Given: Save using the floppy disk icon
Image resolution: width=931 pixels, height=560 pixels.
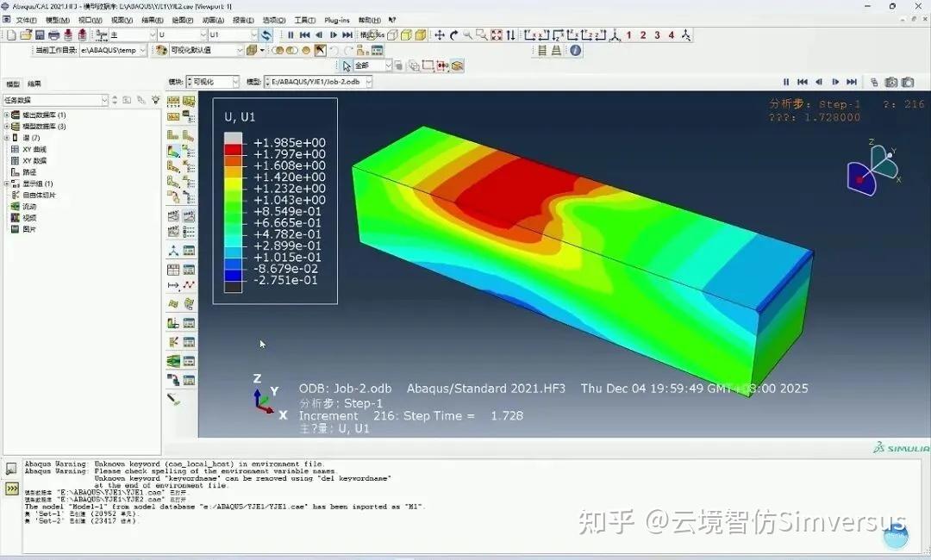Looking at the screenshot, I should click(40, 35).
